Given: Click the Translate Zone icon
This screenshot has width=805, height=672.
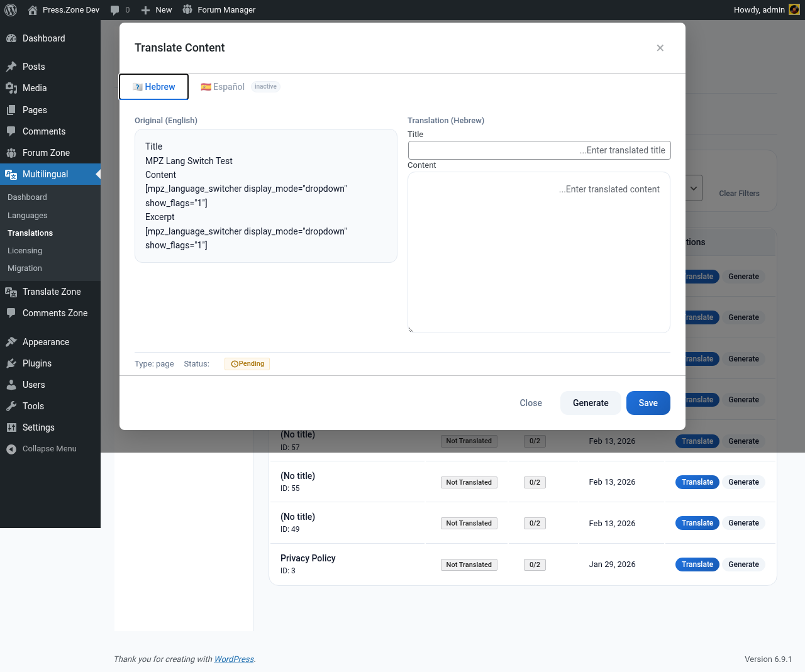Looking at the screenshot, I should click(11, 292).
